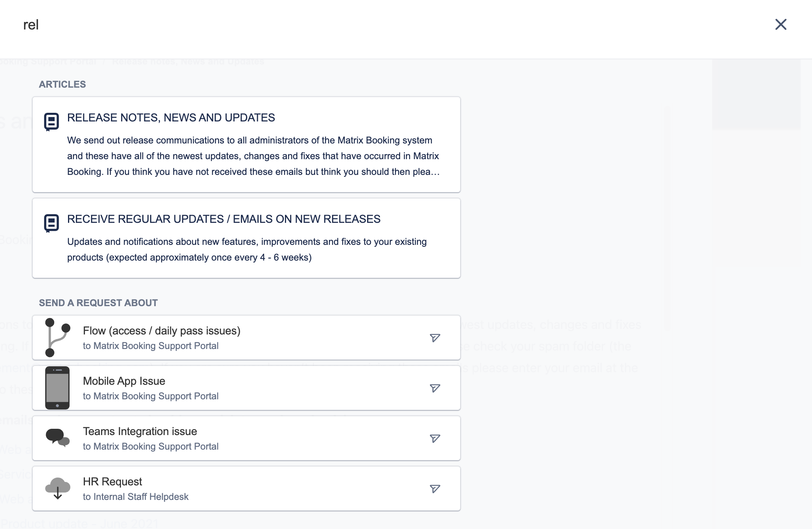Click the Mobile App phone icon

57,388
